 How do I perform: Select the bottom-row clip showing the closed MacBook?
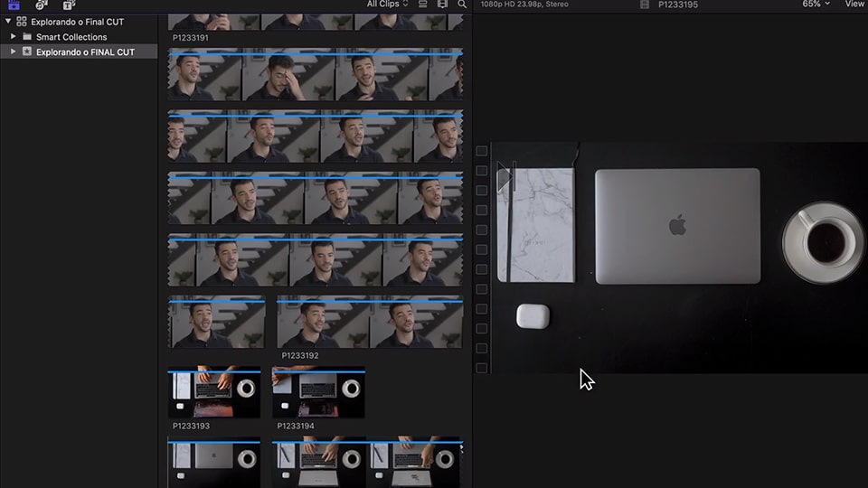click(214, 463)
